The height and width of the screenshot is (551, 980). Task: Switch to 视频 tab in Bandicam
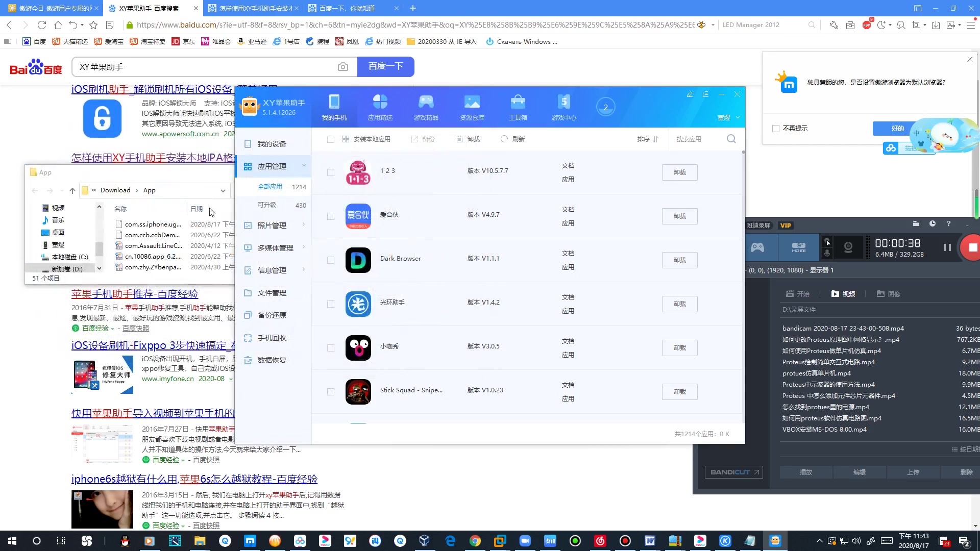pyautogui.click(x=843, y=294)
